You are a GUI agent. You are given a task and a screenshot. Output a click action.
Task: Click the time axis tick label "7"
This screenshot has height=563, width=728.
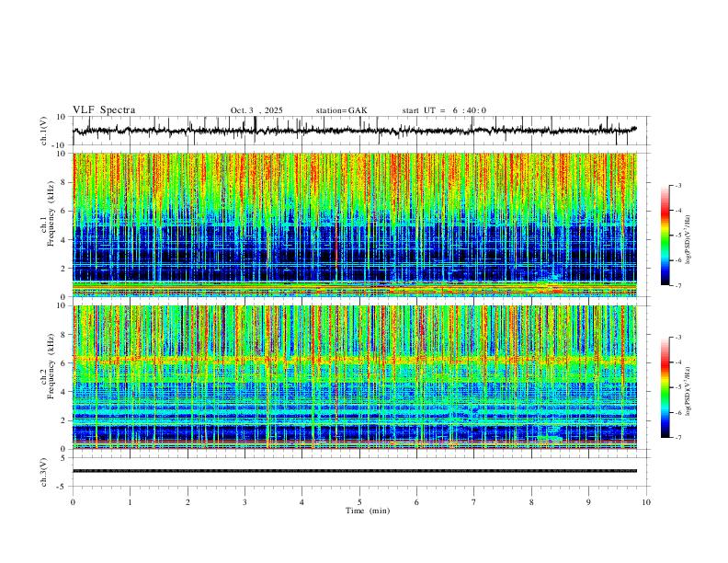point(474,502)
